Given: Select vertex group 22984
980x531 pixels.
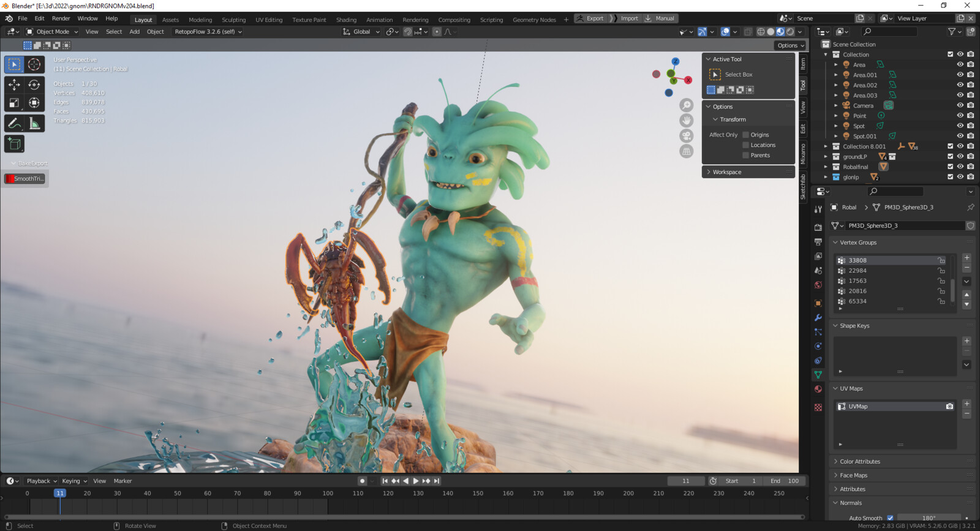Looking at the screenshot, I should point(891,271).
